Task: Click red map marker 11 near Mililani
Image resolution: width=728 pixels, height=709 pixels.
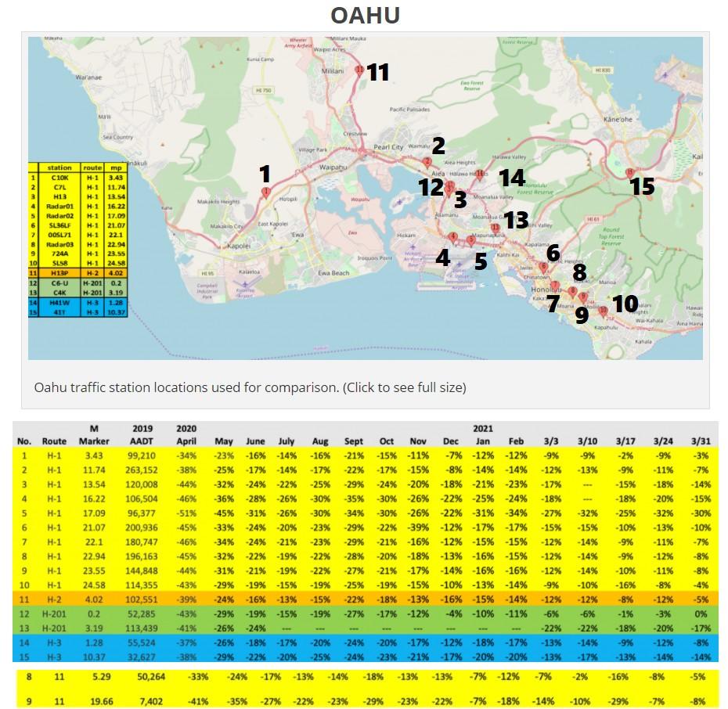Action: [x=359, y=71]
